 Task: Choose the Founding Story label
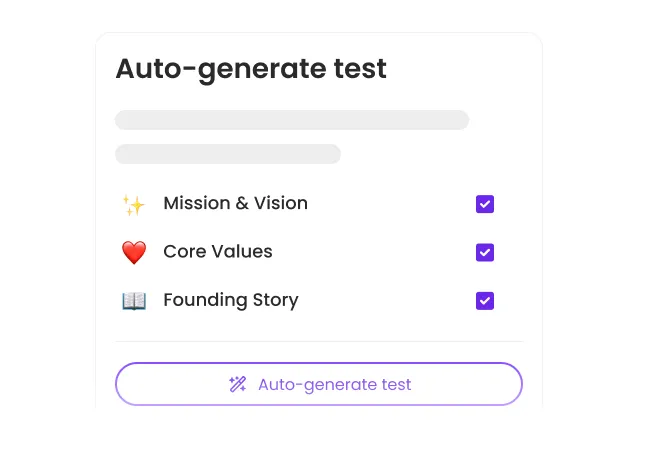[230, 300]
